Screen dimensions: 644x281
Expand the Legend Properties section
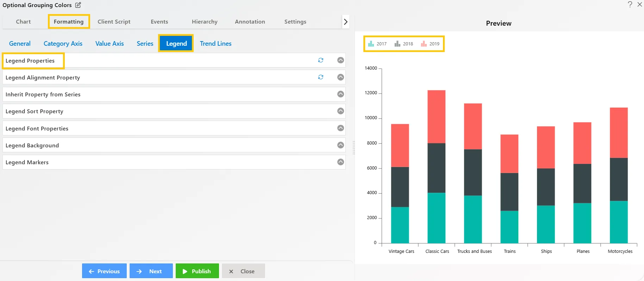[340, 60]
